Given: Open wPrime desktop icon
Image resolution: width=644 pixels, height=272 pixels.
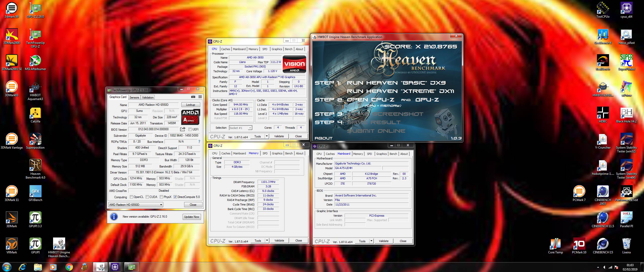Looking at the screenshot, I should (x=626, y=89).
